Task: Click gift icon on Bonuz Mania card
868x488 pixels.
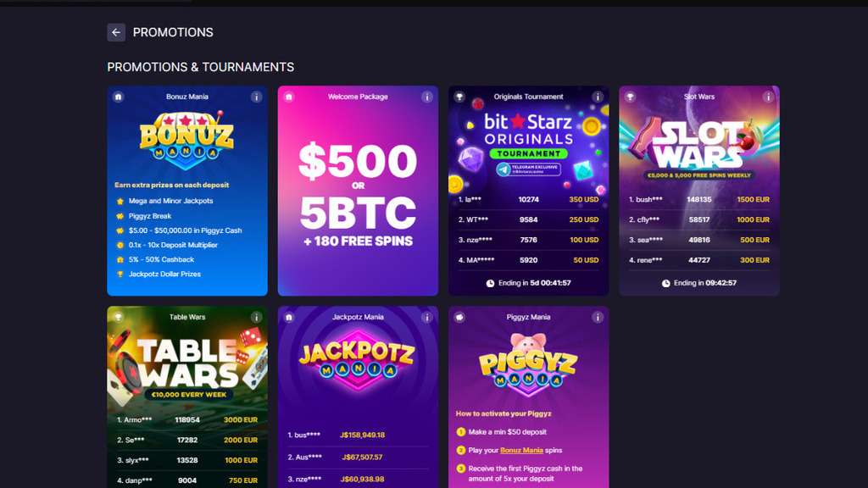Action: click(x=119, y=97)
